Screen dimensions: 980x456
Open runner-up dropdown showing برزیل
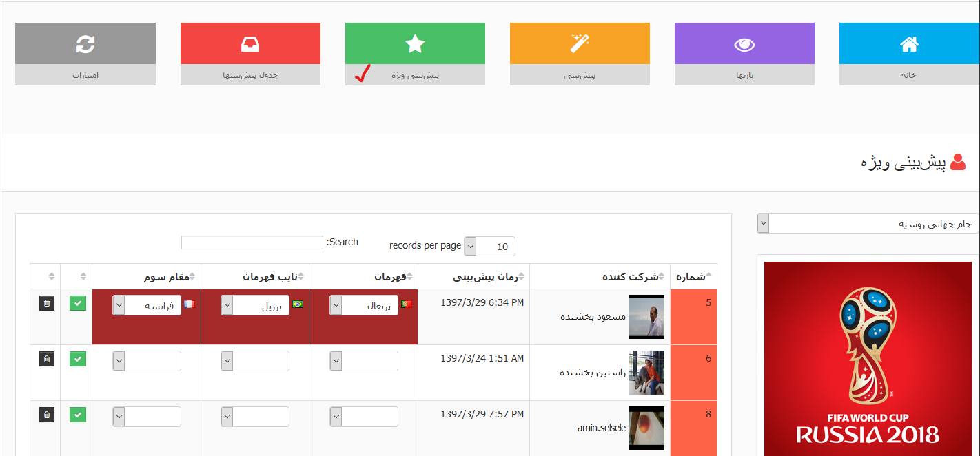[255, 306]
